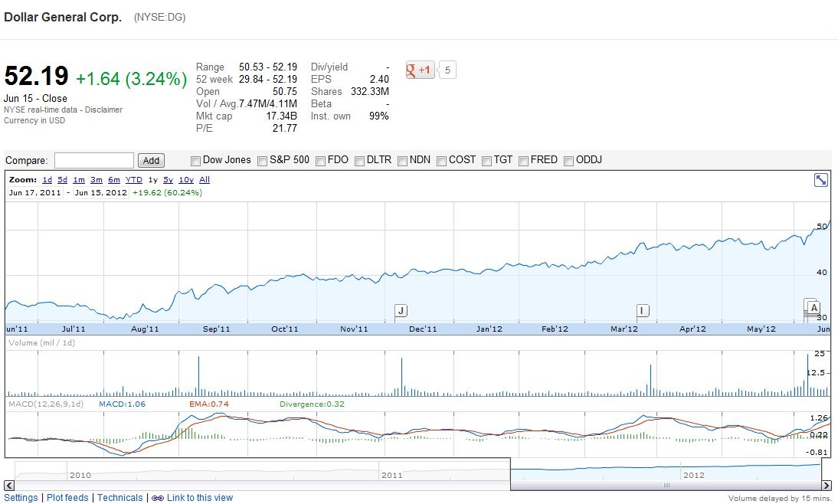Click the Sep'11 label on the chart axis
The width and height of the screenshot is (838, 504).
point(217,329)
